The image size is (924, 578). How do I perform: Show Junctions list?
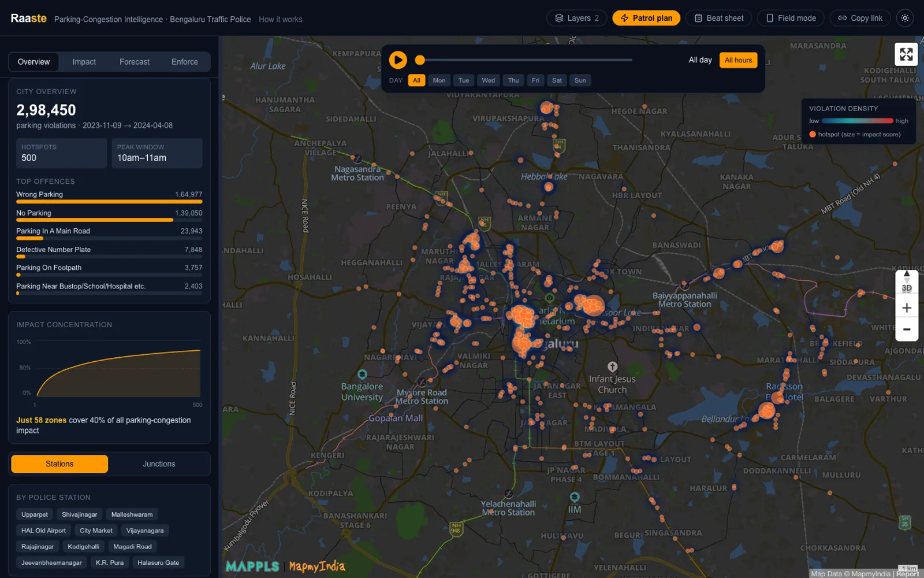tap(159, 464)
